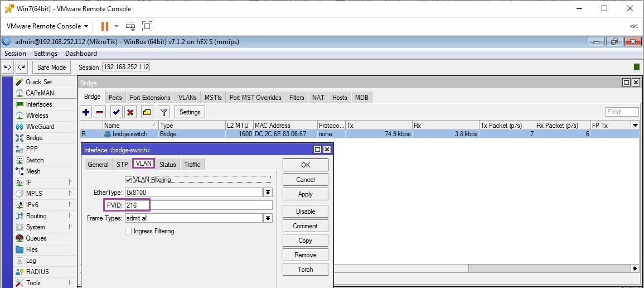Click the Safe Mode button
Viewport: 644px width, 288px height.
coord(51,67)
